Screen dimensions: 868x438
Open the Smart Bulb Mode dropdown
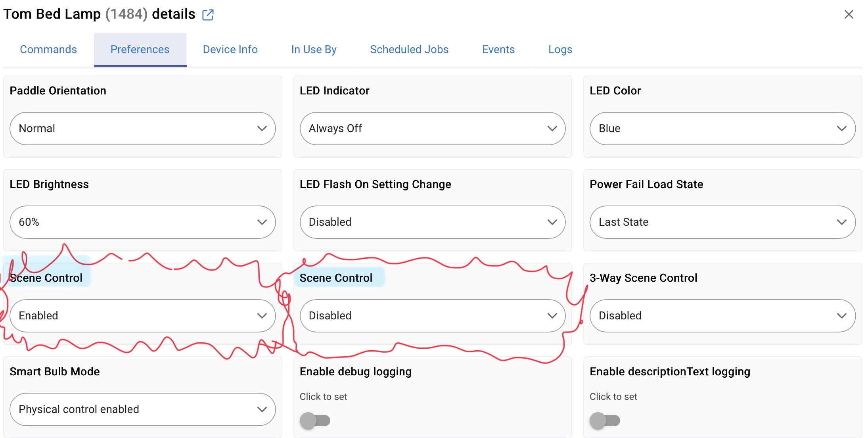[x=142, y=409]
